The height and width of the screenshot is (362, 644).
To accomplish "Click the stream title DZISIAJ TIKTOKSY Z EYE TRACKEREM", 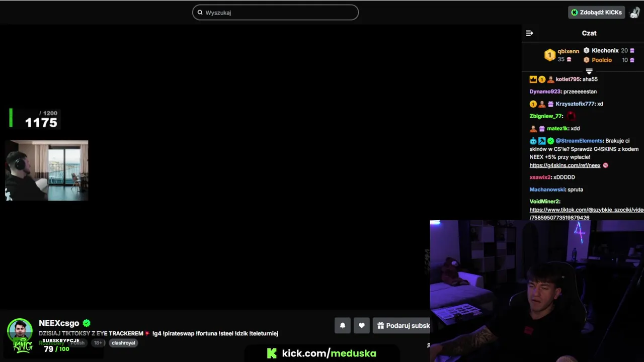I will click(x=91, y=333).
